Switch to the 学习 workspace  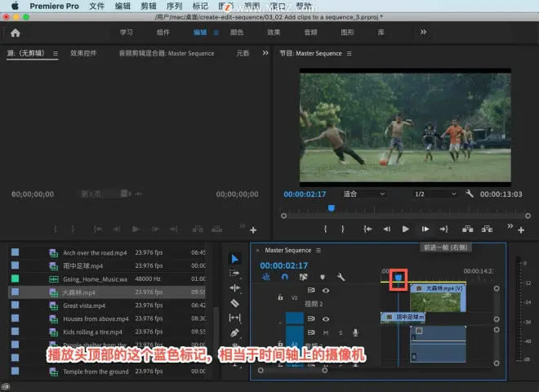126,33
